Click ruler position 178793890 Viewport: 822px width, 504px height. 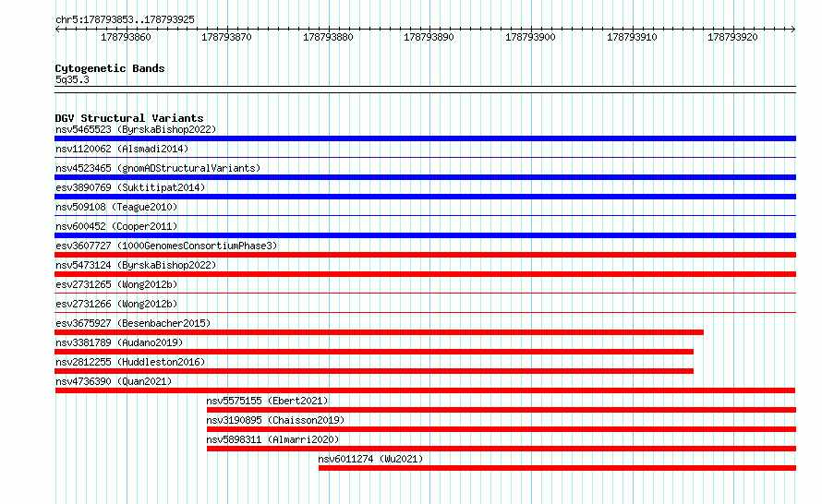click(x=429, y=37)
